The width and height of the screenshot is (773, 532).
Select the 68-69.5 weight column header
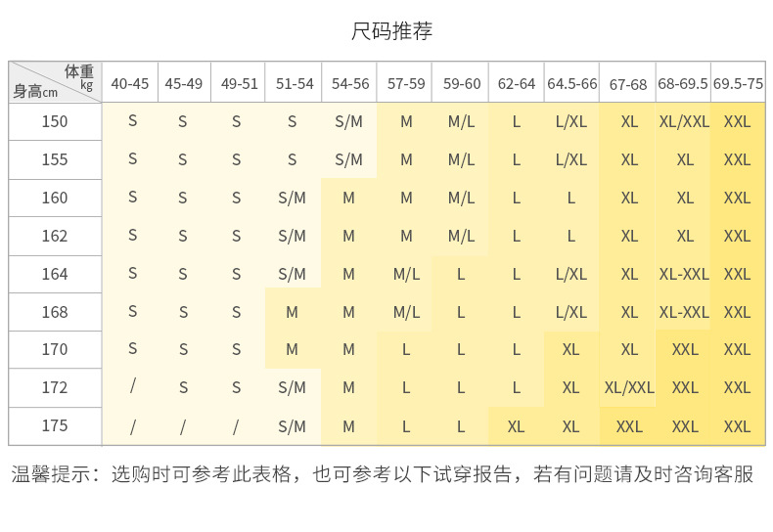(683, 84)
